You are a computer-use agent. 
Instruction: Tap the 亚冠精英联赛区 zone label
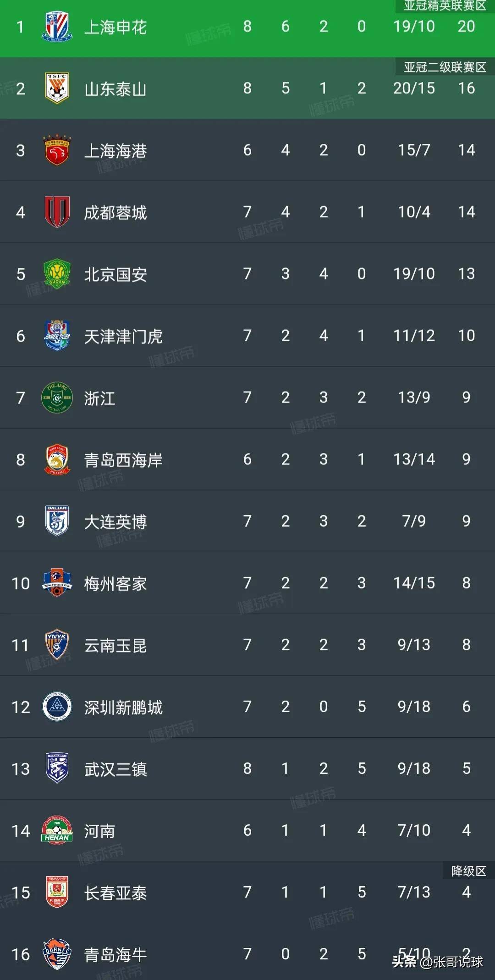coord(445,6)
